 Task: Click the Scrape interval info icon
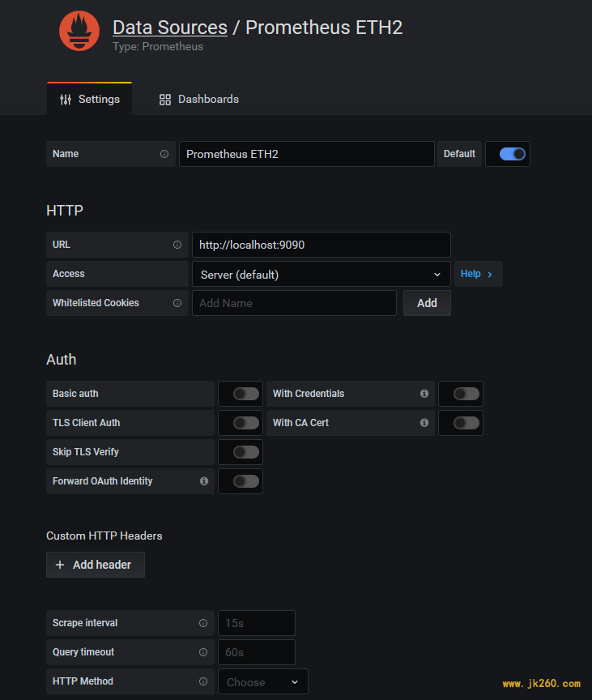[x=203, y=623]
